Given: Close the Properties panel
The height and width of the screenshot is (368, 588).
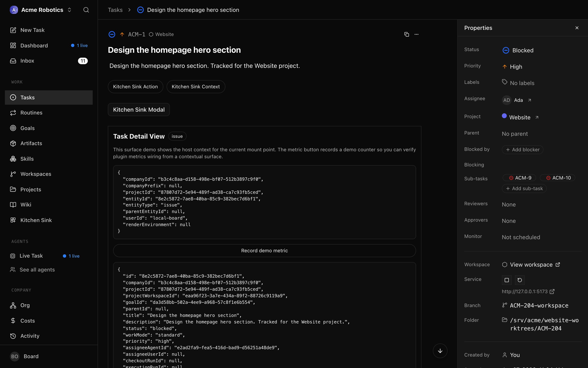Looking at the screenshot, I should 577,28.
